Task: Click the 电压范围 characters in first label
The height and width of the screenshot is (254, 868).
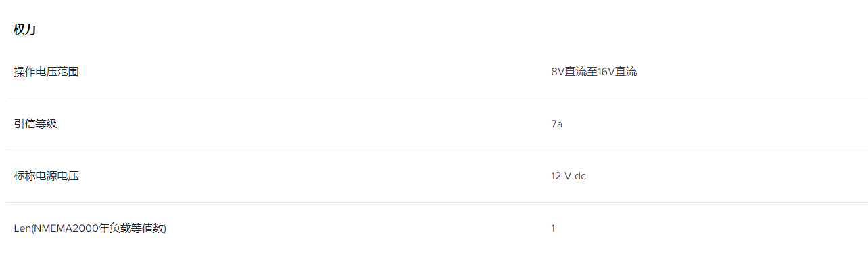Action: (x=57, y=72)
